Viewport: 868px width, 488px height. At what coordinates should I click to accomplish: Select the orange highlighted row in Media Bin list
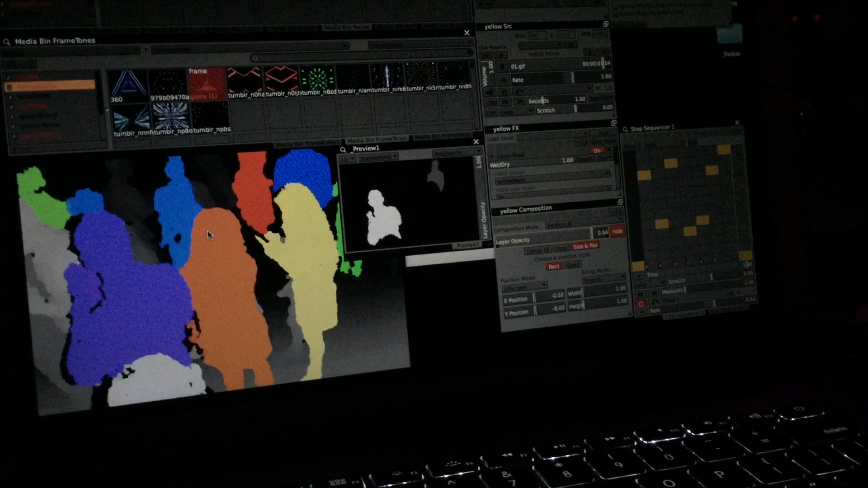(50, 85)
